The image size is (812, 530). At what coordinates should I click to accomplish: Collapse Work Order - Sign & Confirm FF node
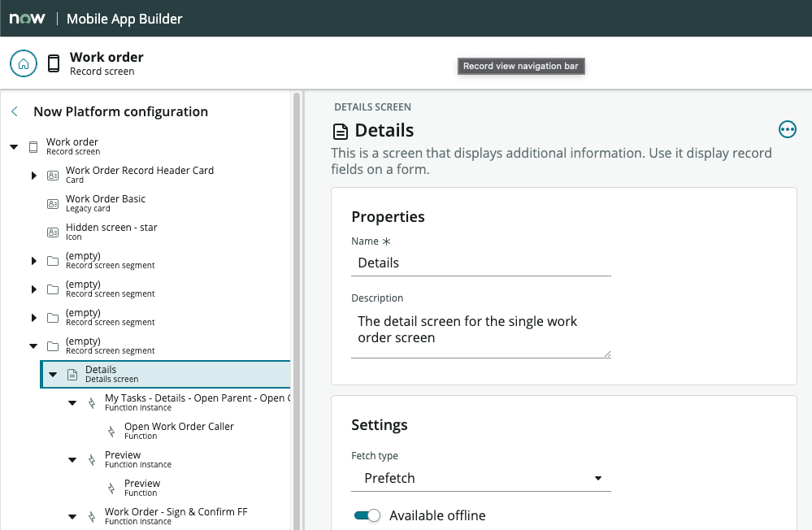pyautogui.click(x=72, y=517)
